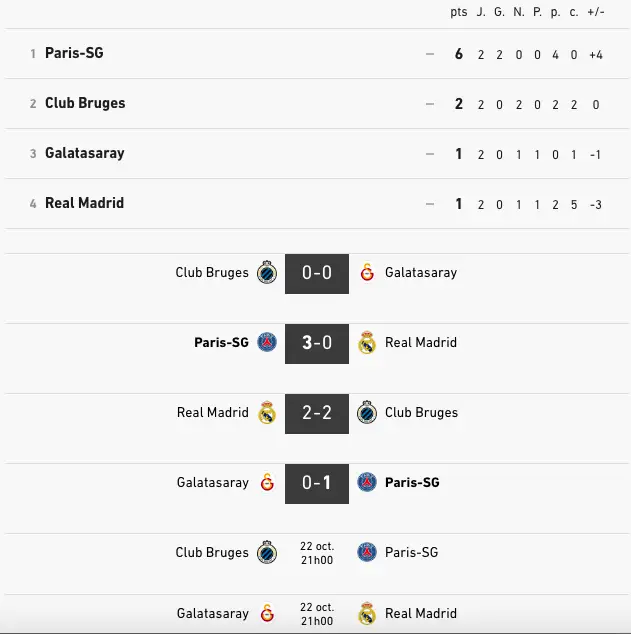Screen dimensions: 631x634
Task: Open the 3-0 Paris-SG–Real Madrid score
Action: [x=317, y=343]
